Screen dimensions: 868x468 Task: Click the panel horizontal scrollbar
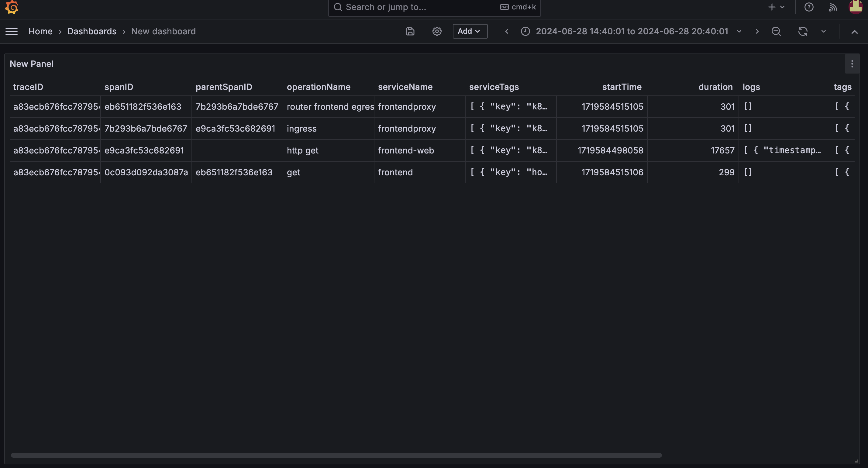coord(336,455)
